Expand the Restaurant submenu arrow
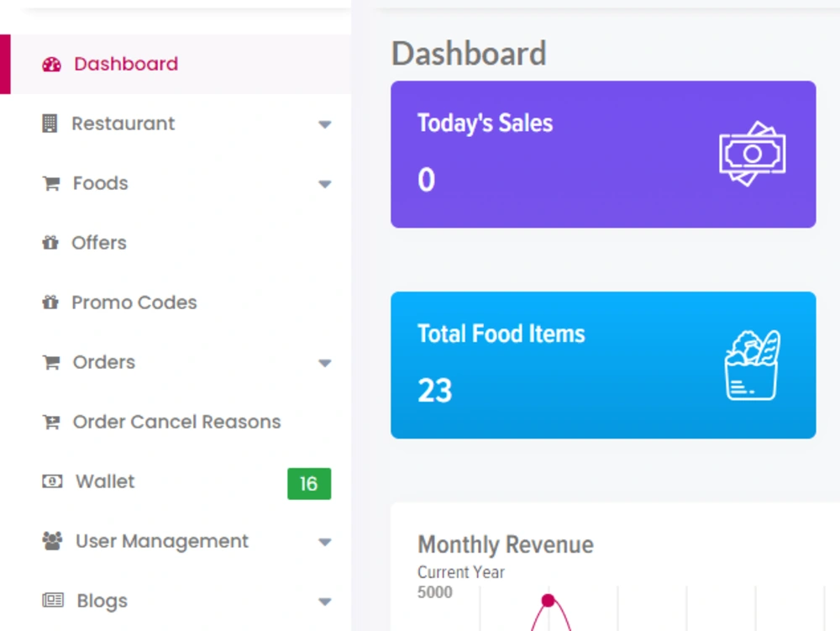The height and width of the screenshot is (631, 840). (x=324, y=124)
